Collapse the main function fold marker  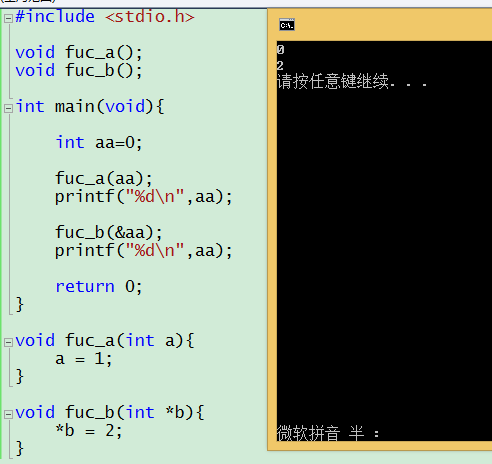click(x=8, y=108)
